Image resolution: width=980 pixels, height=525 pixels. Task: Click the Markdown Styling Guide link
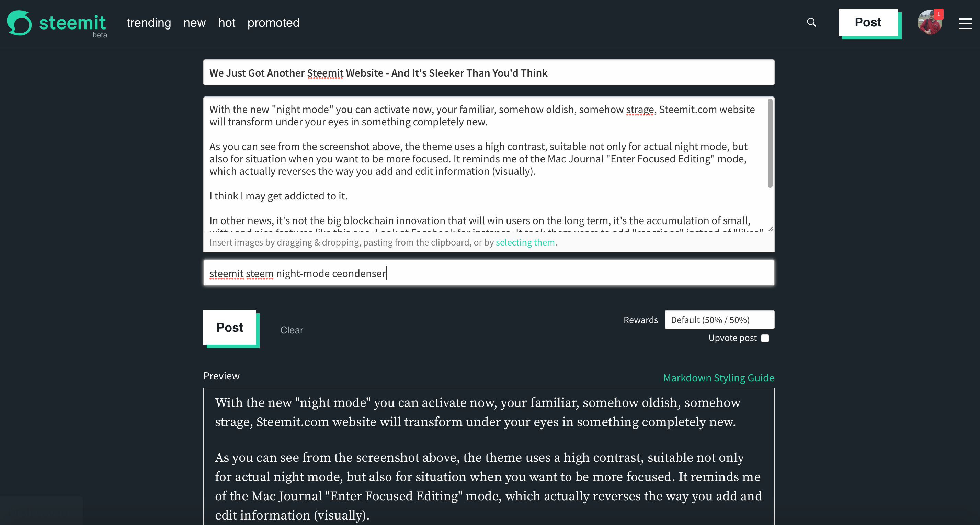[718, 377]
